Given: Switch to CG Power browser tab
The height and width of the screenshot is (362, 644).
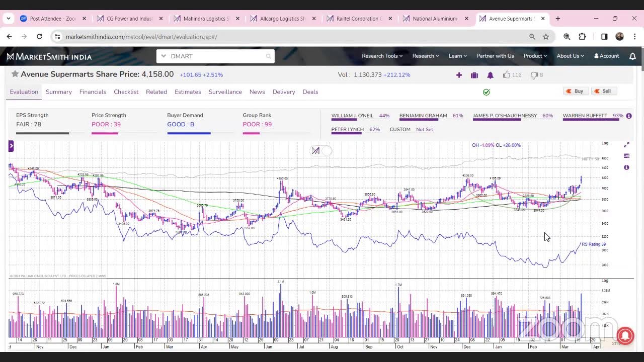Looking at the screenshot, I should click(x=129, y=19).
